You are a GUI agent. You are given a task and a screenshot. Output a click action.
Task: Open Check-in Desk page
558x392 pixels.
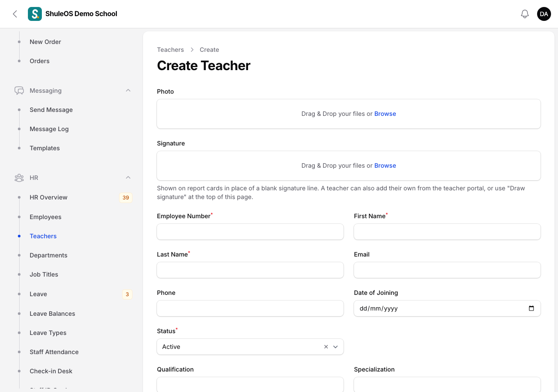[x=51, y=371]
